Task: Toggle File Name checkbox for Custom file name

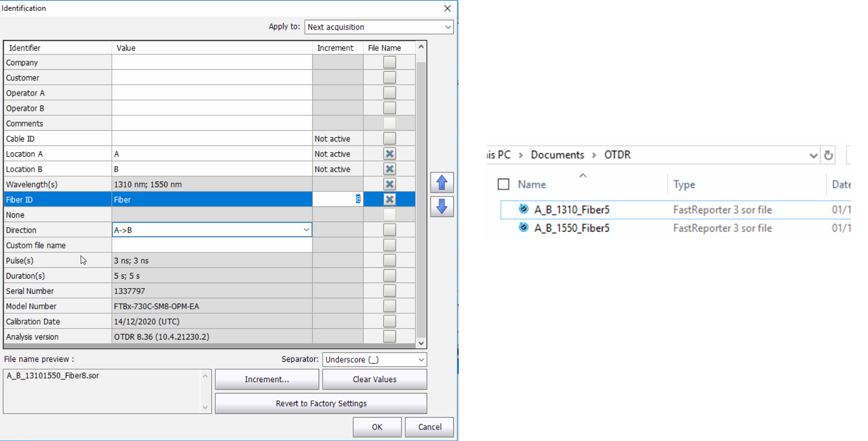Action: point(389,245)
